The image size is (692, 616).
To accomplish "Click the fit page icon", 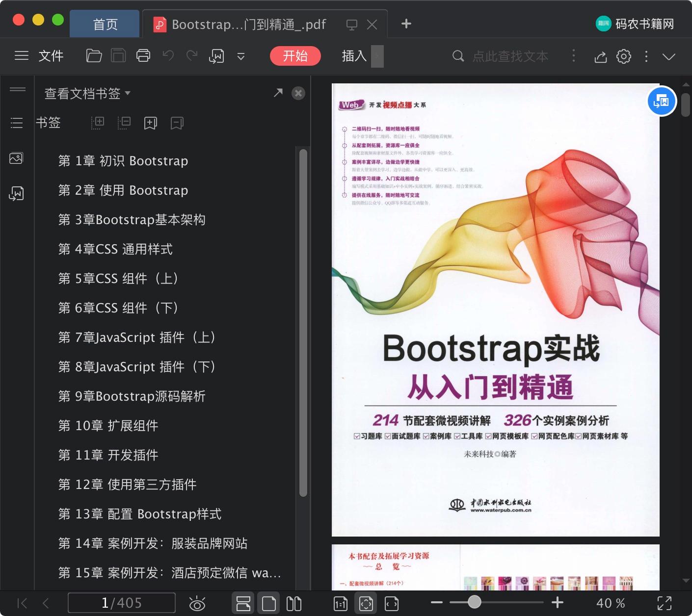I will point(366,603).
